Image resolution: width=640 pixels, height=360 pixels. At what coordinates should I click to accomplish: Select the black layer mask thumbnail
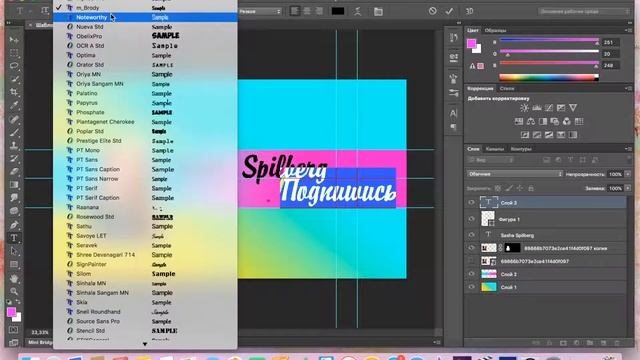pos(512,248)
